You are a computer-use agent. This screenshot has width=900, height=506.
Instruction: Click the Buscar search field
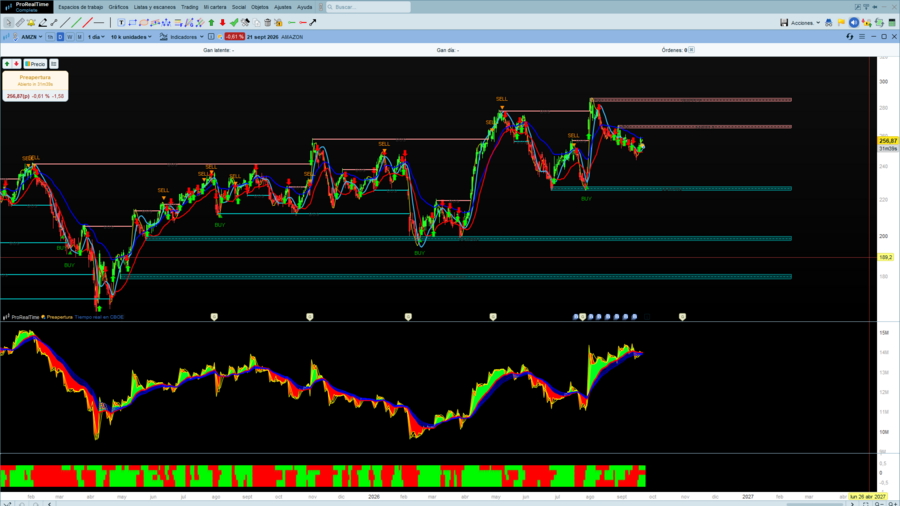coord(368,7)
